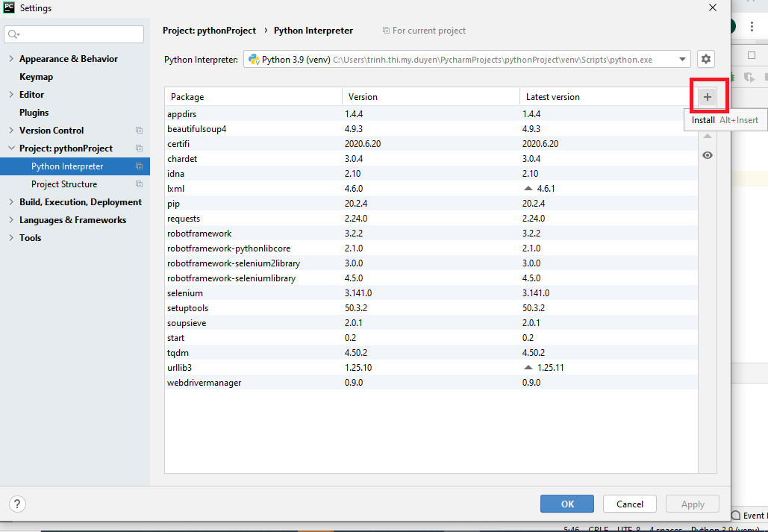768x532 pixels.
Task: Select the tqdm package row
Action: [x=431, y=353]
